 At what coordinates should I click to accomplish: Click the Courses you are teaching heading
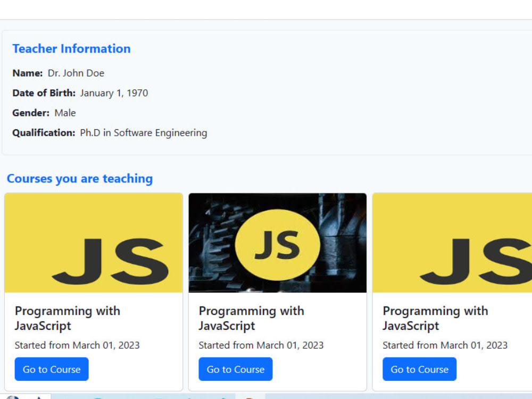point(80,178)
